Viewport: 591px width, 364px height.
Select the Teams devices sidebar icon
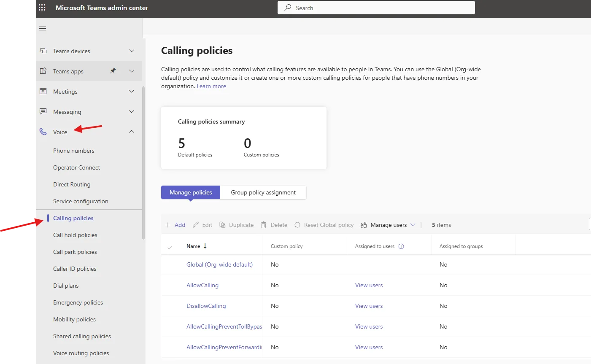(43, 51)
